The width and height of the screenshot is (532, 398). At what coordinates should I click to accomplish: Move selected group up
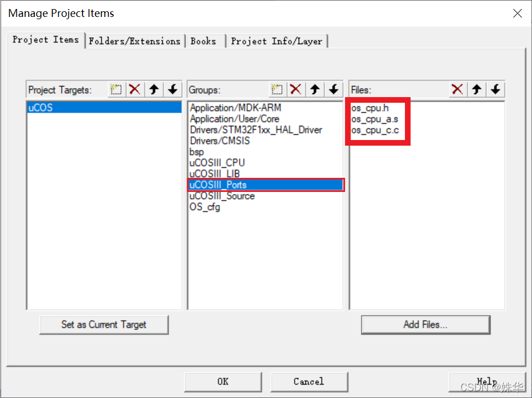click(315, 90)
